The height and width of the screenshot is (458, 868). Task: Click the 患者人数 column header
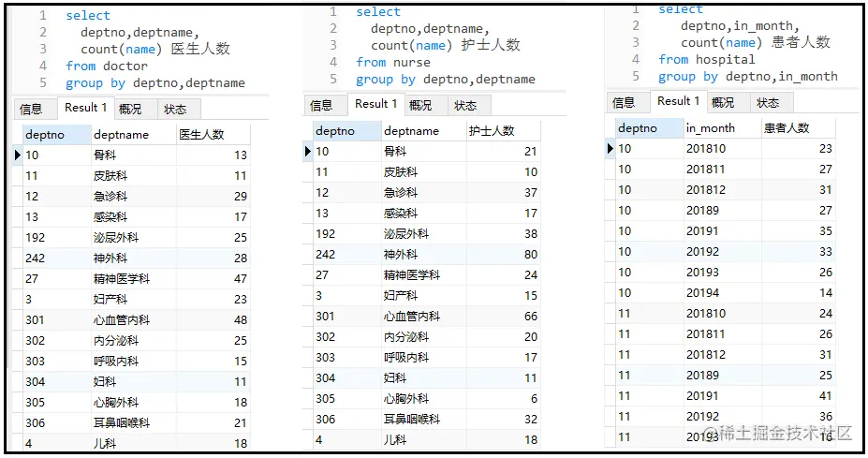point(798,128)
